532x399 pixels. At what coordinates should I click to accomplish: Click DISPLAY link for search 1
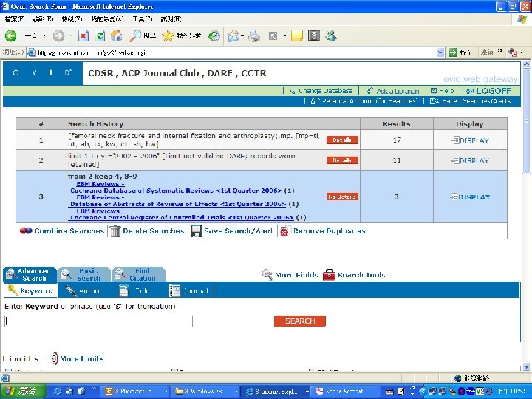(x=470, y=140)
